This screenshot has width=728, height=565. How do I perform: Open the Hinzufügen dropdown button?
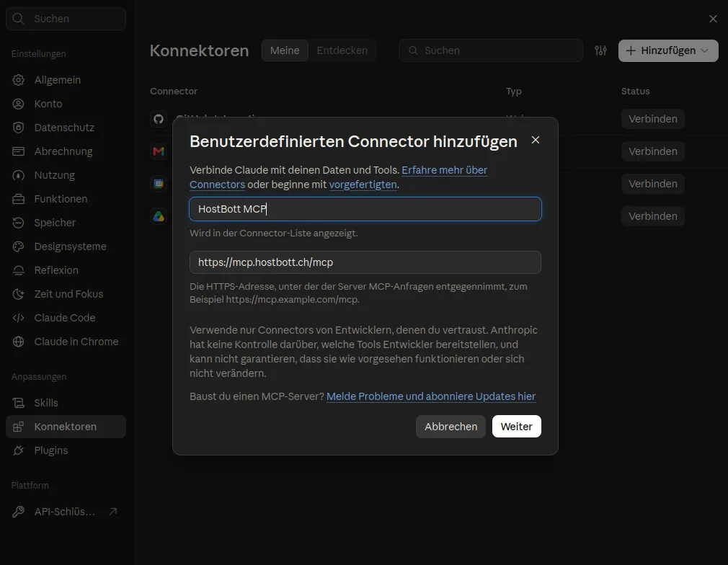tap(668, 50)
